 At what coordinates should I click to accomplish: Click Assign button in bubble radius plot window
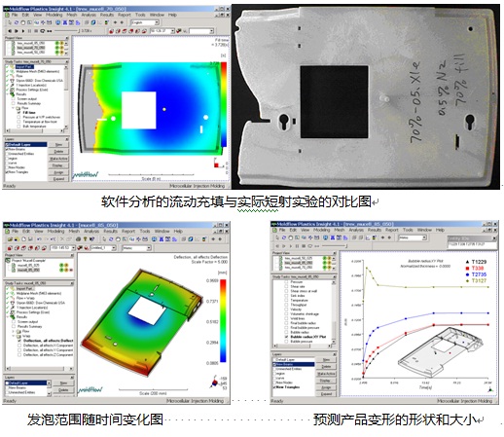click(x=326, y=387)
